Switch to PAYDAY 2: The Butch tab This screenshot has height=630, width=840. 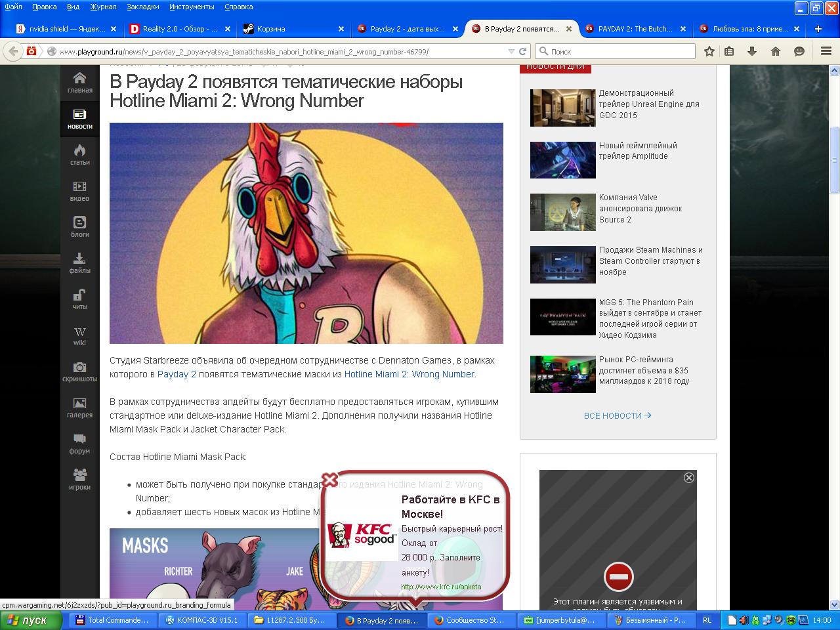635,29
